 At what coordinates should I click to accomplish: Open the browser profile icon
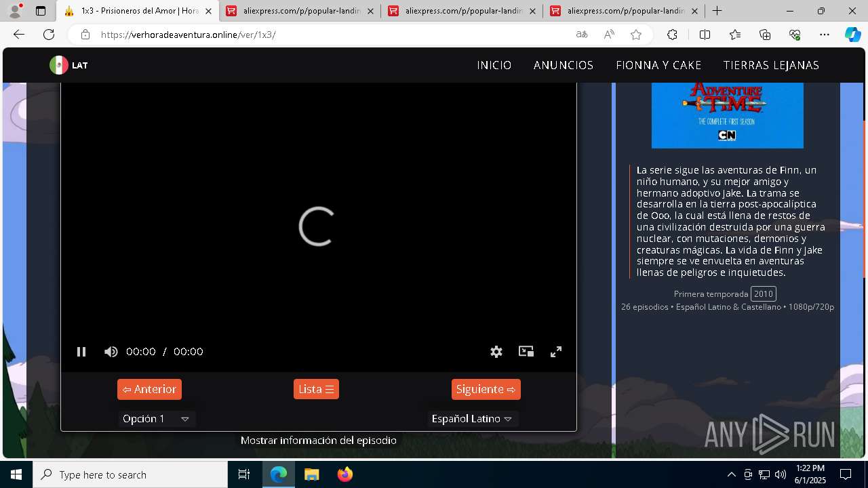pos(15,11)
